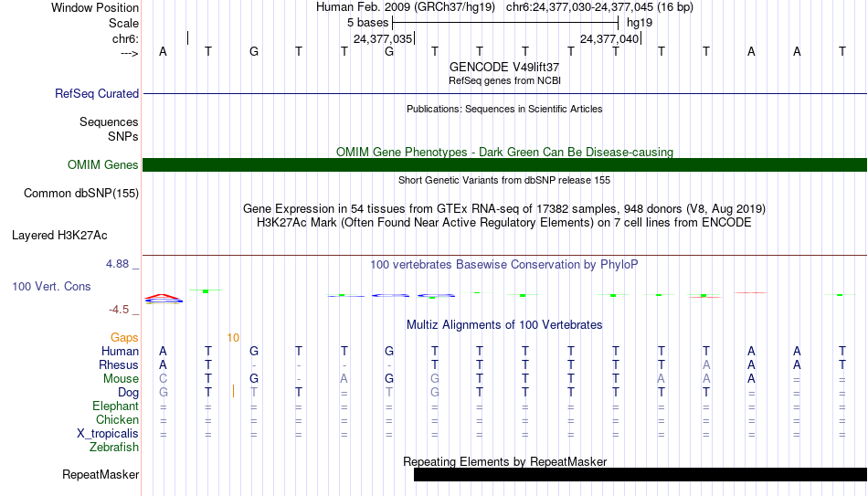Click the thin RefSeq Curated track line

click(504, 93)
